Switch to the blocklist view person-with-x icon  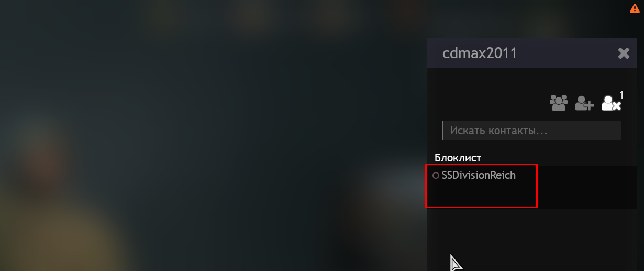pyautogui.click(x=611, y=103)
